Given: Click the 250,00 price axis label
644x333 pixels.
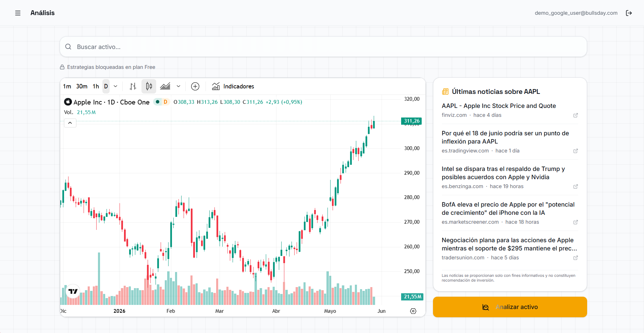Looking at the screenshot, I should (x=412, y=271).
